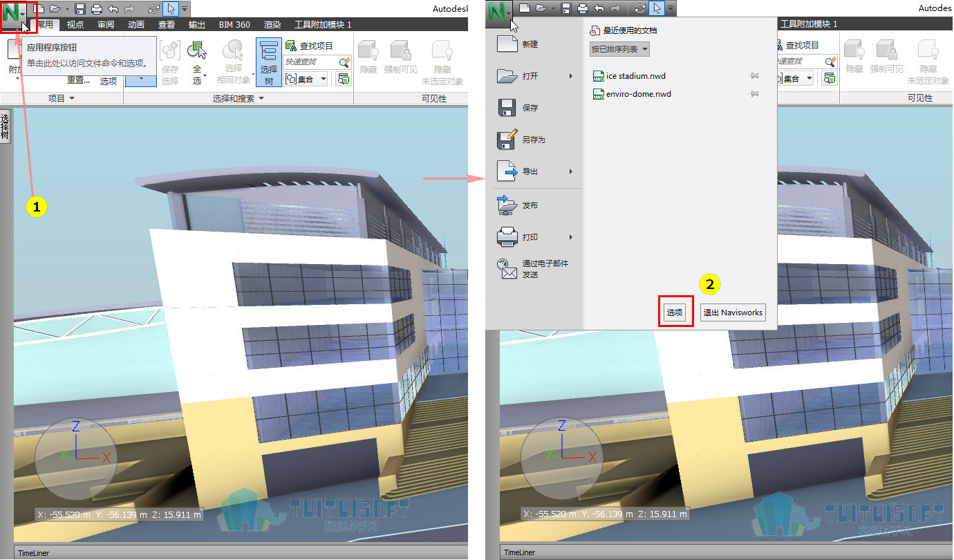Open the BIM 360 ribbon tab in left window
The height and width of the screenshot is (560, 954).
click(234, 24)
